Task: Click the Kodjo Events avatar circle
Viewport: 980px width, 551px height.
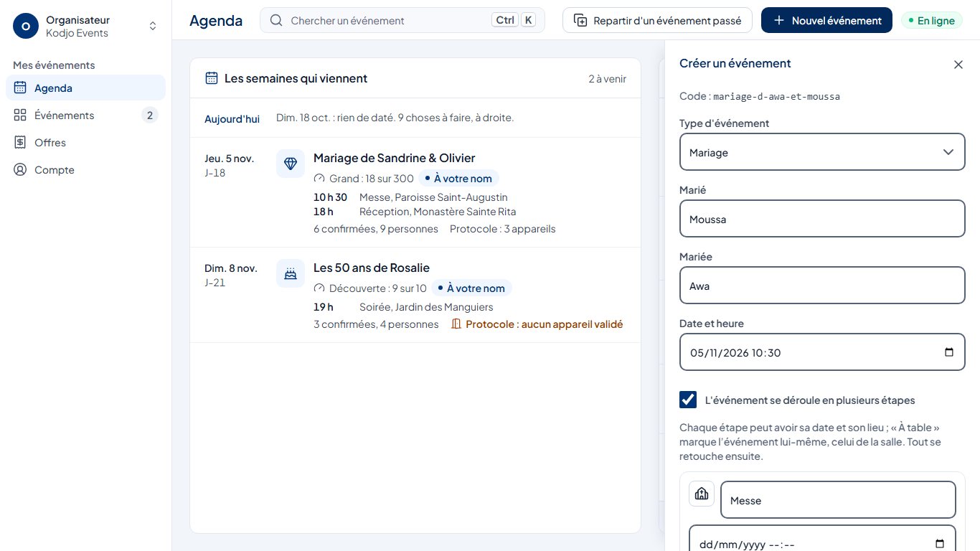Action: 26,27
